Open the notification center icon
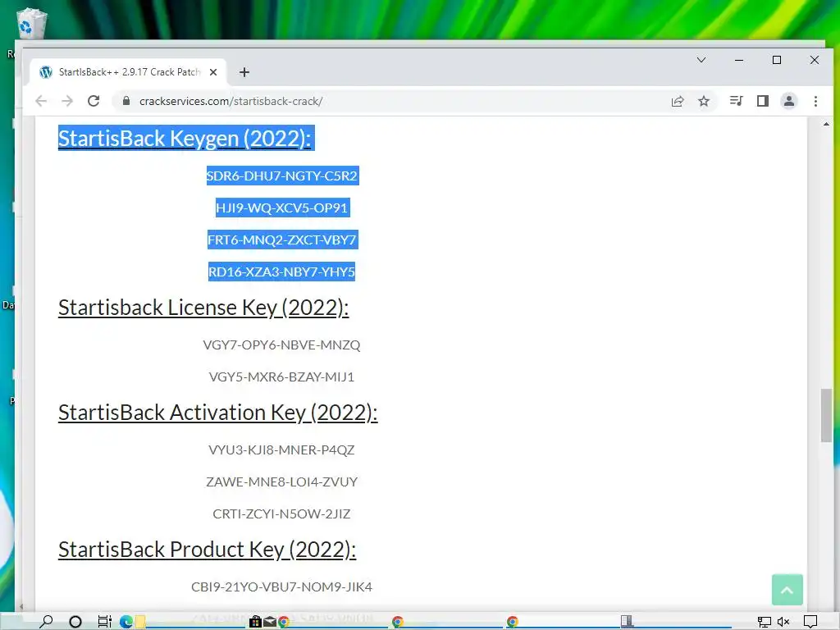The image size is (840, 630). click(x=810, y=622)
